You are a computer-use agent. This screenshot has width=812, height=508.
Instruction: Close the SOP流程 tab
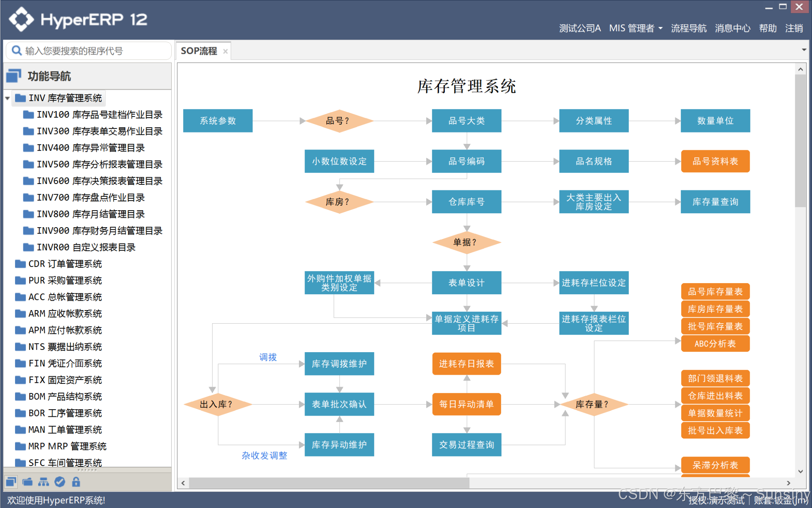225,51
